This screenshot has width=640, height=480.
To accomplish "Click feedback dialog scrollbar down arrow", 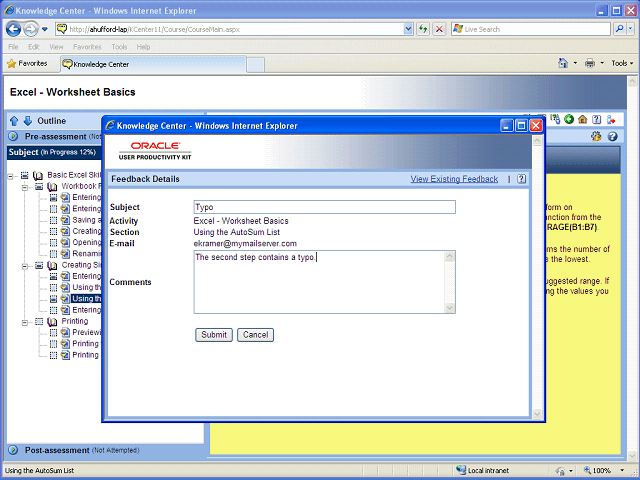I will (x=537, y=414).
